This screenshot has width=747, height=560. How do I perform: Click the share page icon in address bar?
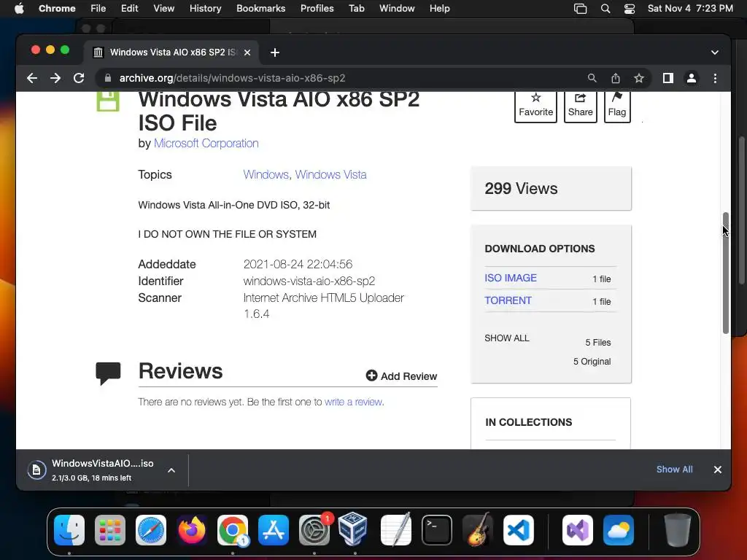[616, 78]
